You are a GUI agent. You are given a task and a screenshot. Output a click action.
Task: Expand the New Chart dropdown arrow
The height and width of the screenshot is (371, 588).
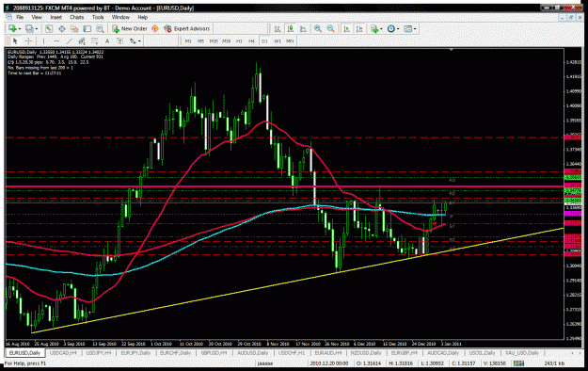click(20, 29)
